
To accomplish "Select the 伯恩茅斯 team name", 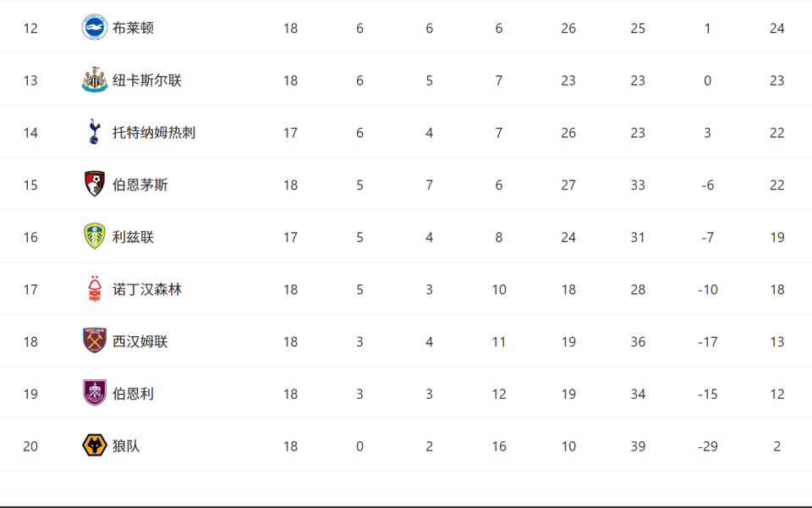I will click(x=140, y=185).
